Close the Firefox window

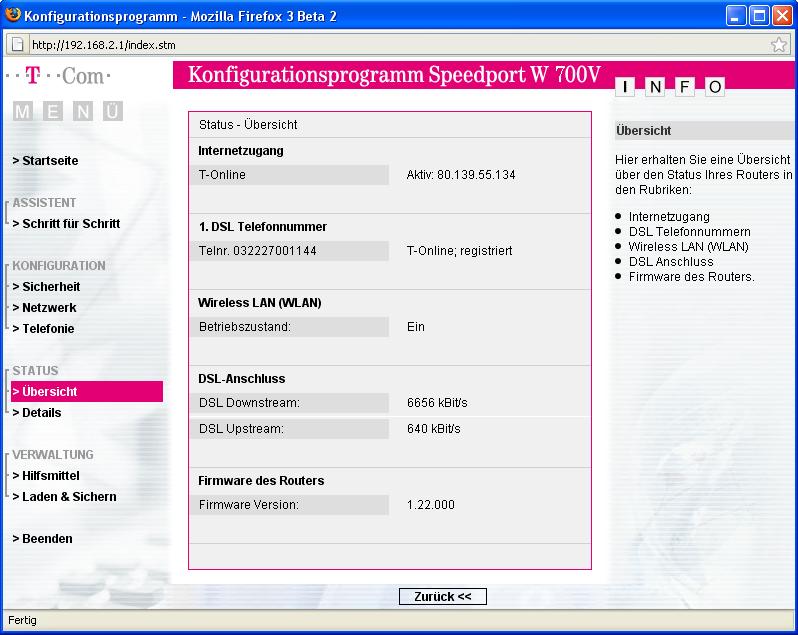point(782,15)
